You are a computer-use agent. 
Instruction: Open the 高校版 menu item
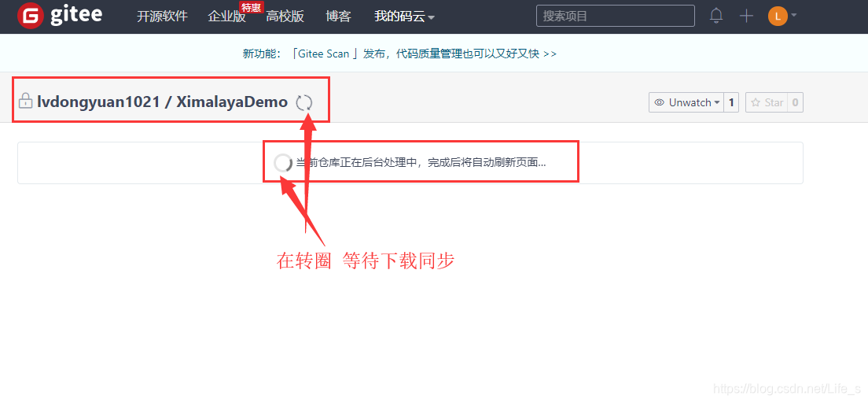click(x=285, y=16)
